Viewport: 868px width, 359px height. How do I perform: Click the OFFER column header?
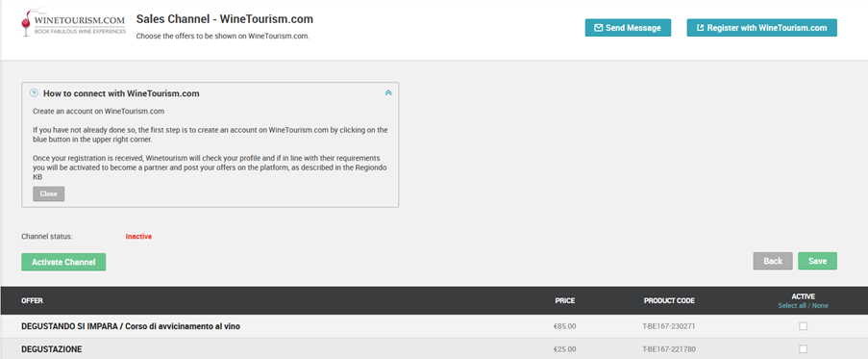click(x=32, y=301)
